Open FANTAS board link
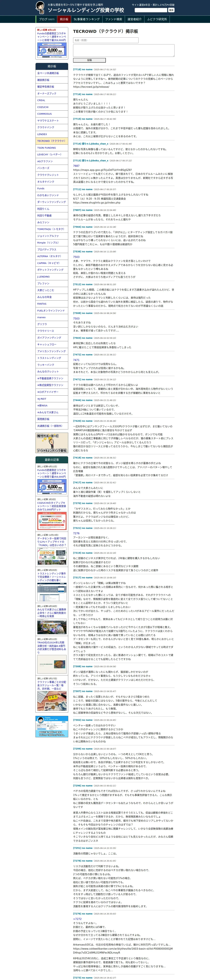 click(52, 304)
